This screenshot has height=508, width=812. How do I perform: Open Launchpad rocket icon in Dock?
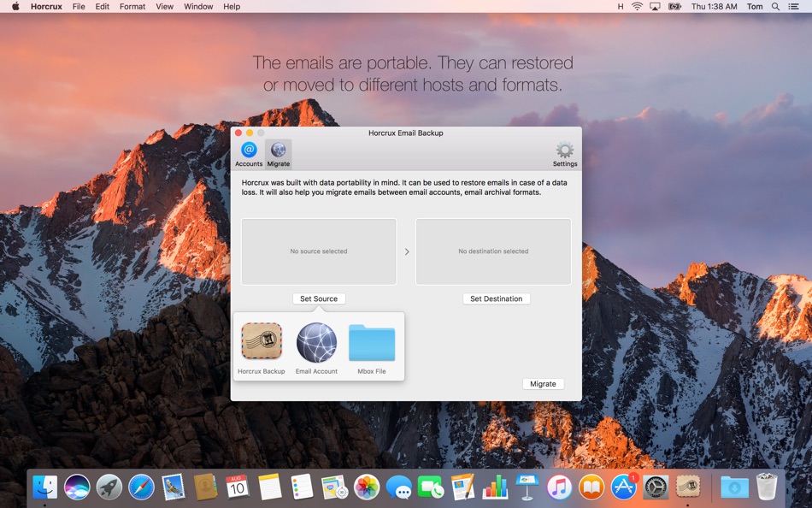tap(109, 487)
